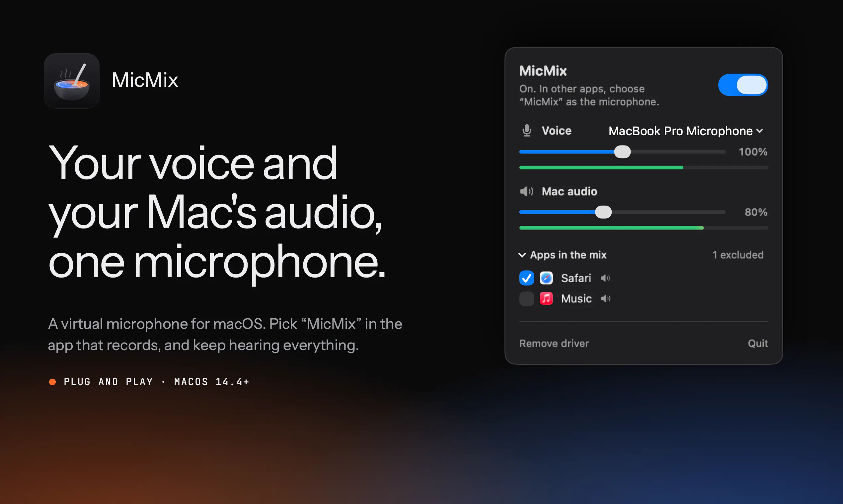Viewport: 843px width, 504px height.
Task: Click the speaker icon beside Music
Action: click(x=605, y=298)
